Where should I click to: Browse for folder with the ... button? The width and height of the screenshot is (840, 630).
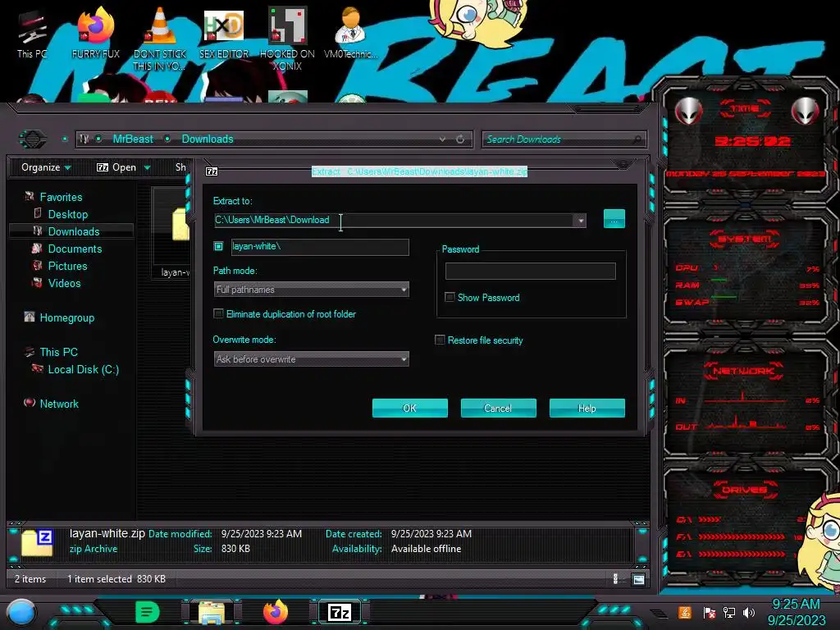pyautogui.click(x=614, y=218)
